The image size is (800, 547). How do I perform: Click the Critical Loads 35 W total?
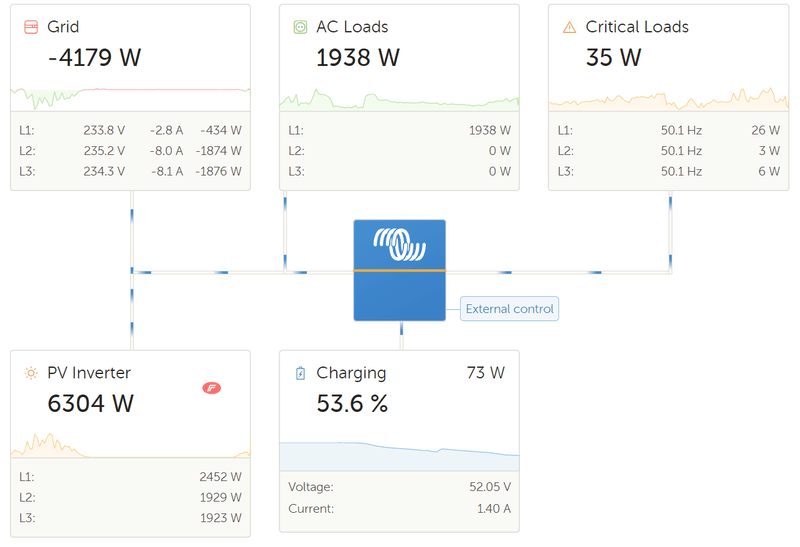613,57
